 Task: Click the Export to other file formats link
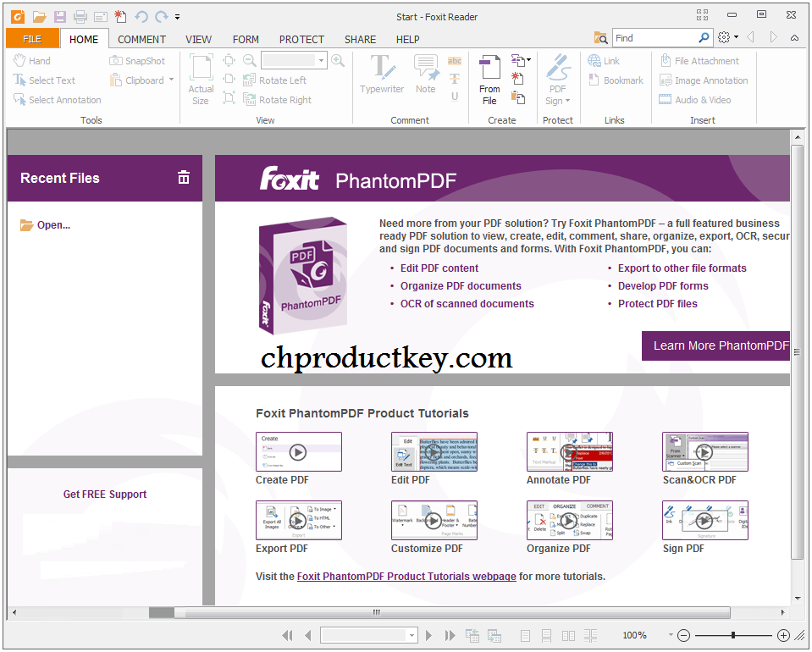click(x=682, y=268)
